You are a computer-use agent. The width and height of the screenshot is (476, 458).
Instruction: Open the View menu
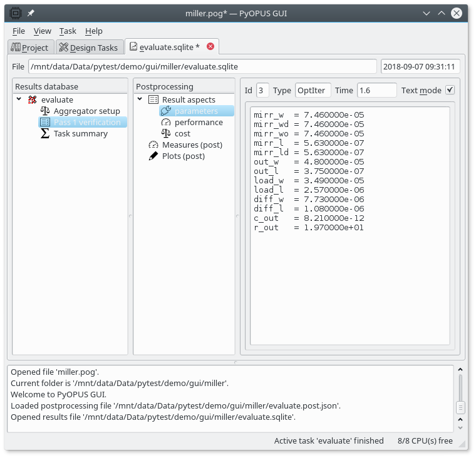click(x=43, y=31)
